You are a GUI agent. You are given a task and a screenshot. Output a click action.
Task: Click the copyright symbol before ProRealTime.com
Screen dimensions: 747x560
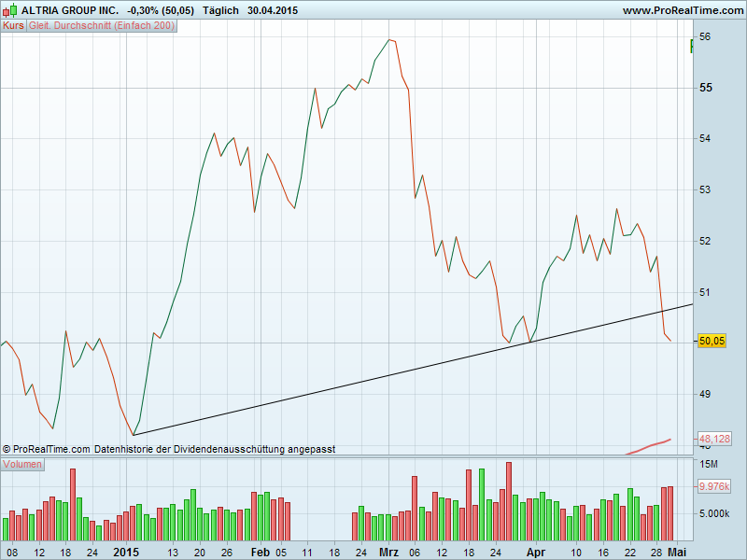click(7, 449)
